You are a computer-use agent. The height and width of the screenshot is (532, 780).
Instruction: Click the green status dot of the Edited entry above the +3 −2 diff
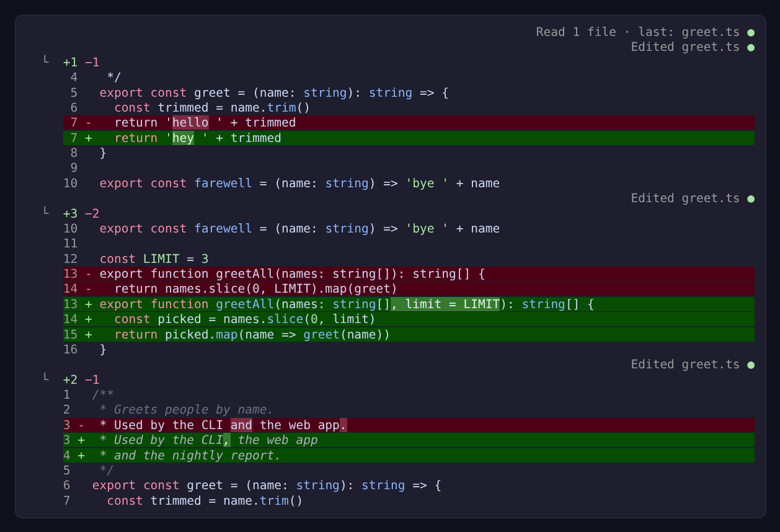tap(751, 198)
